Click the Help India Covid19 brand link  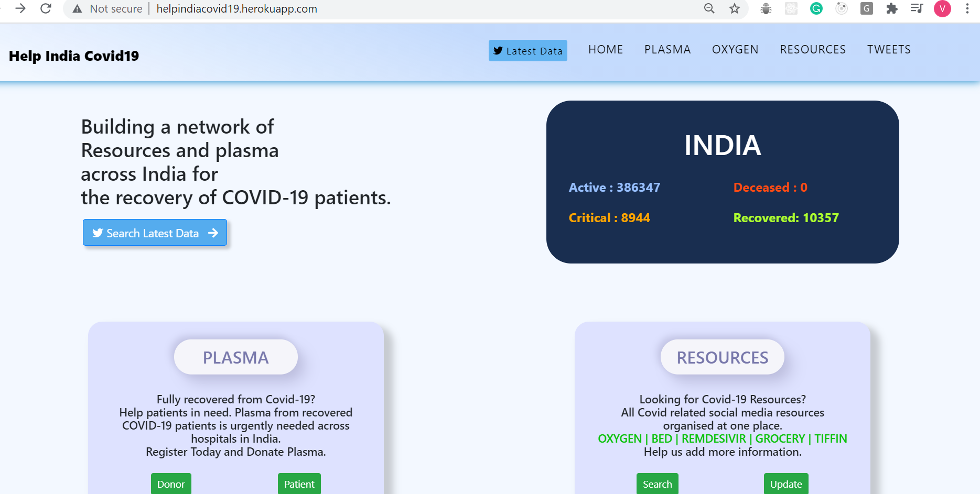[x=73, y=56]
